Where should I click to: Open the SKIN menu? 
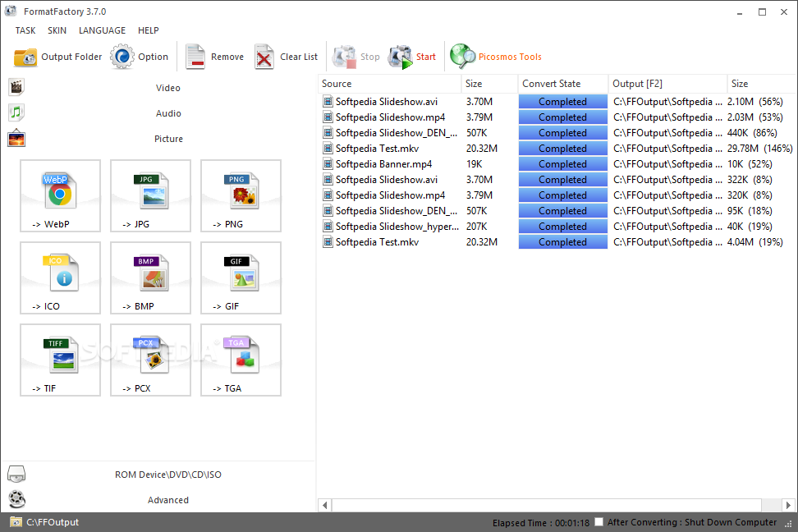tap(57, 30)
